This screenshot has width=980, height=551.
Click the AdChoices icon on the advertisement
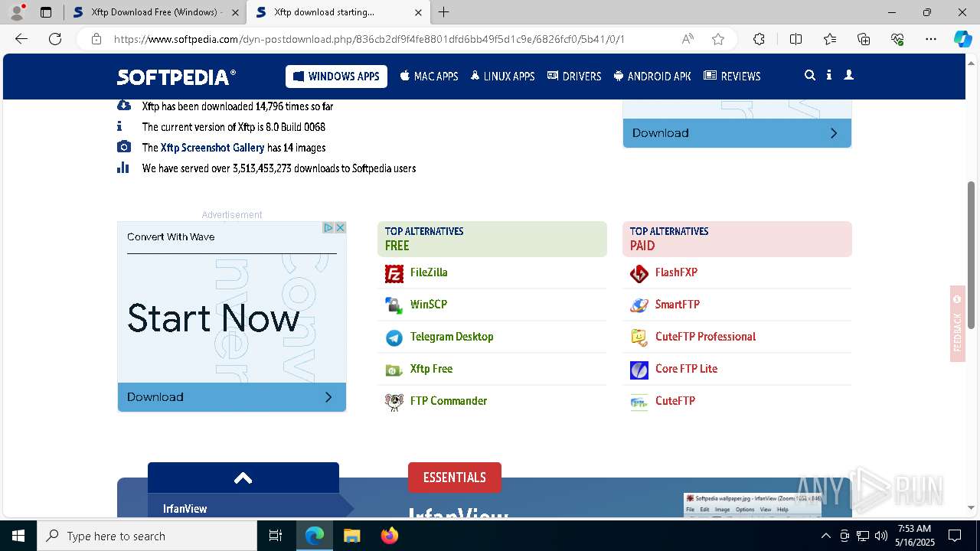[x=328, y=228]
